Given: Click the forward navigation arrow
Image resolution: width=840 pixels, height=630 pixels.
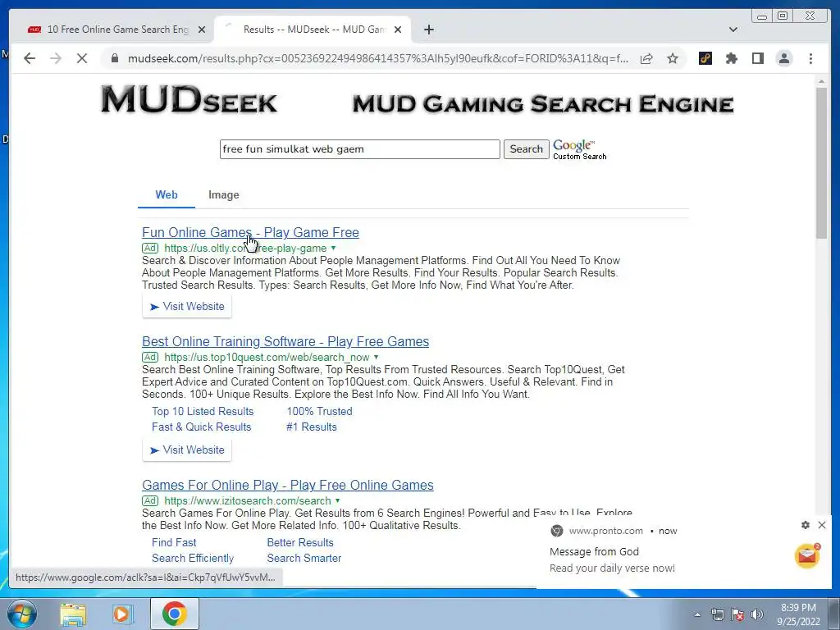Looking at the screenshot, I should pyautogui.click(x=56, y=58).
